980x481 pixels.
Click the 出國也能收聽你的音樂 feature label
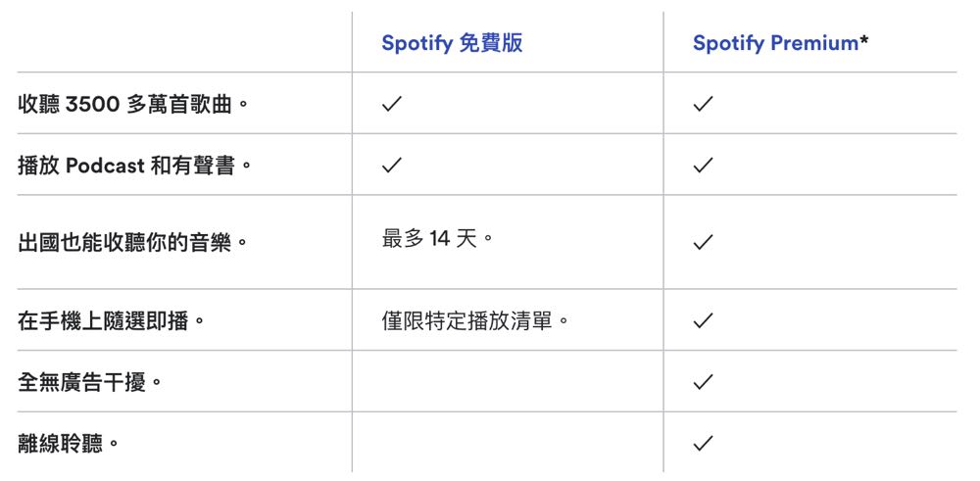[x=132, y=242]
